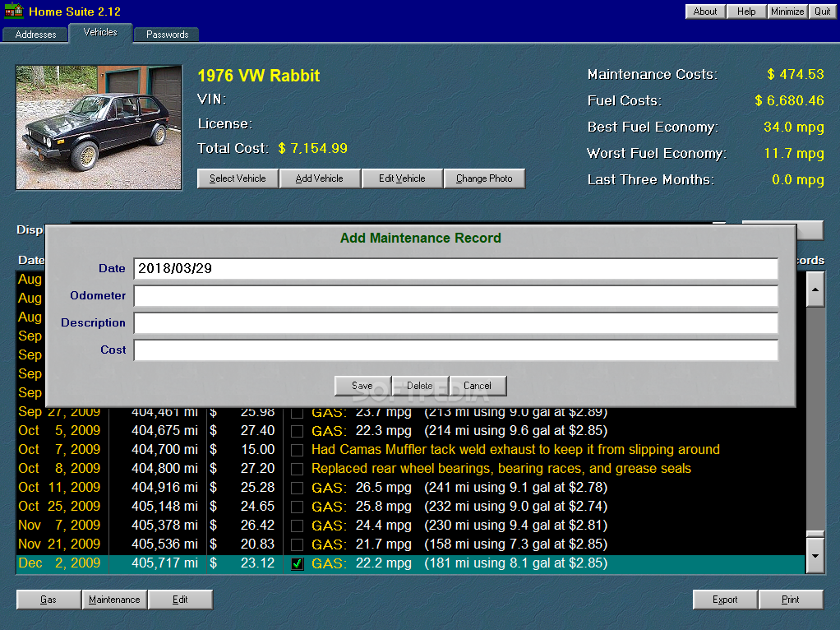Click into the Date field
This screenshot has height=630, width=840.
point(455,269)
